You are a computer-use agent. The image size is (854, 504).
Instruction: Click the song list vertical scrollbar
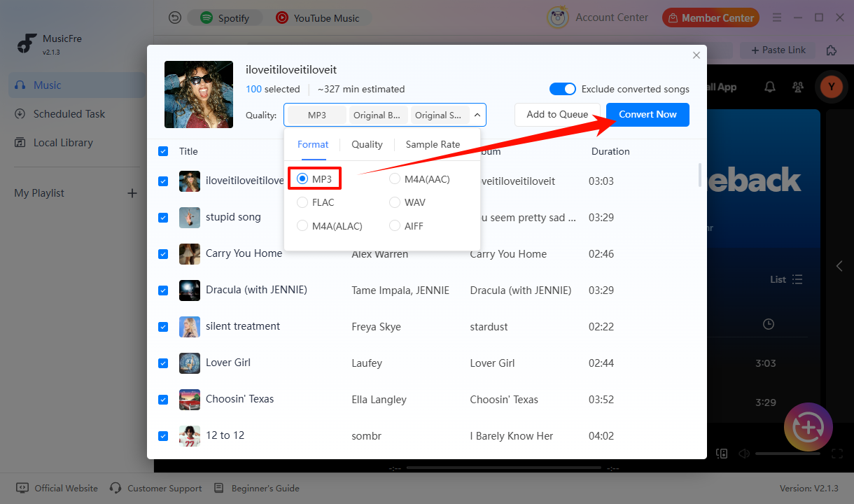tap(699, 175)
